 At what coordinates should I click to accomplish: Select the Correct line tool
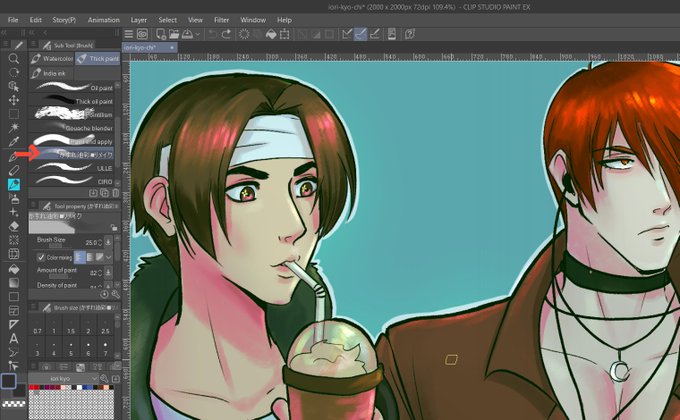(13, 366)
